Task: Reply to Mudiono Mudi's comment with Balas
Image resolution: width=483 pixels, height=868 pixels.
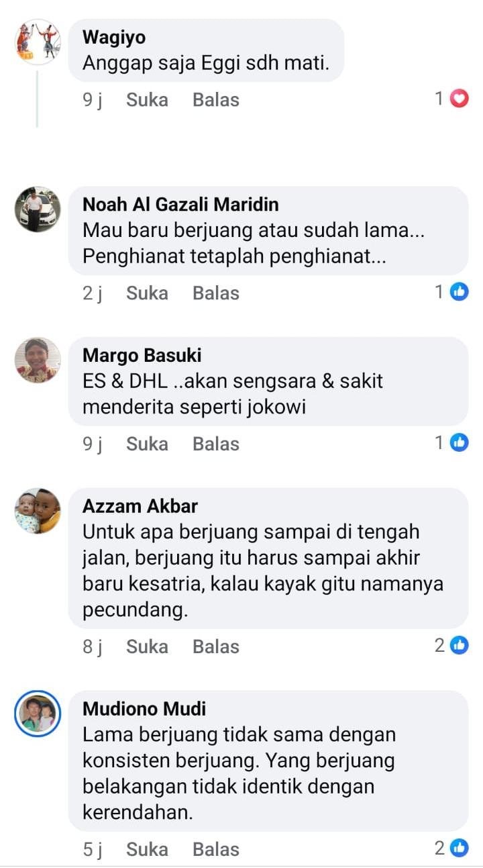Action: (x=216, y=850)
